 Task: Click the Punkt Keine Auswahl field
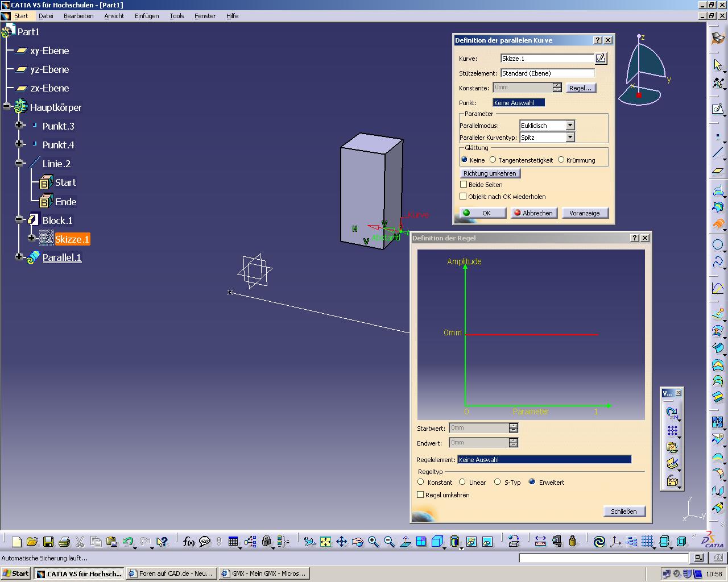[x=519, y=103]
